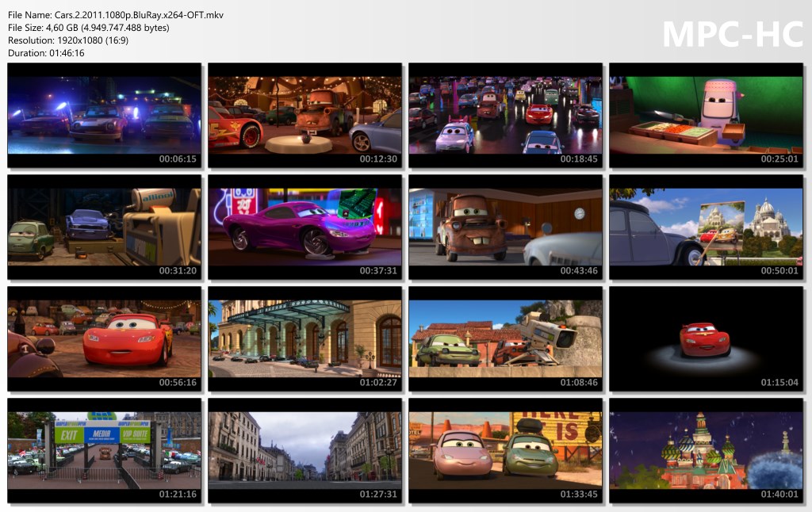Select the city street thumbnail at 01:27:31
Screen dimensions: 812x512
pos(305,451)
